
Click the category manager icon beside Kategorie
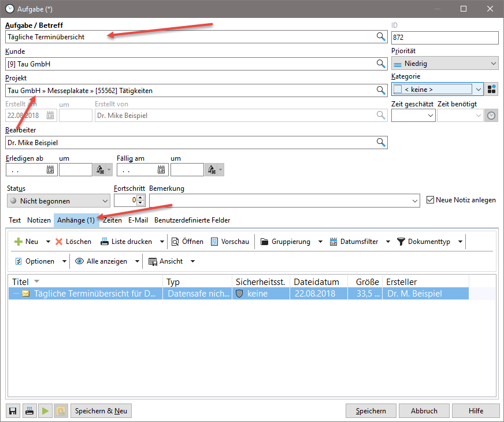[492, 89]
